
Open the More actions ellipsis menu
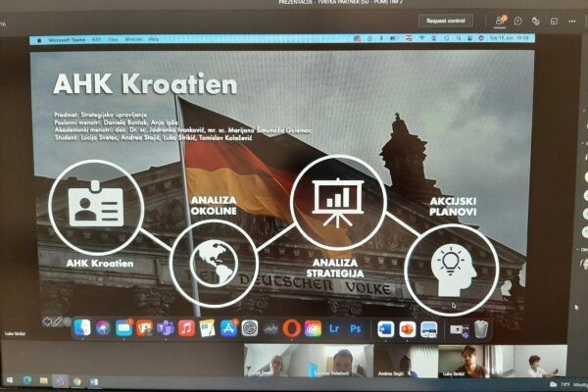click(x=572, y=21)
